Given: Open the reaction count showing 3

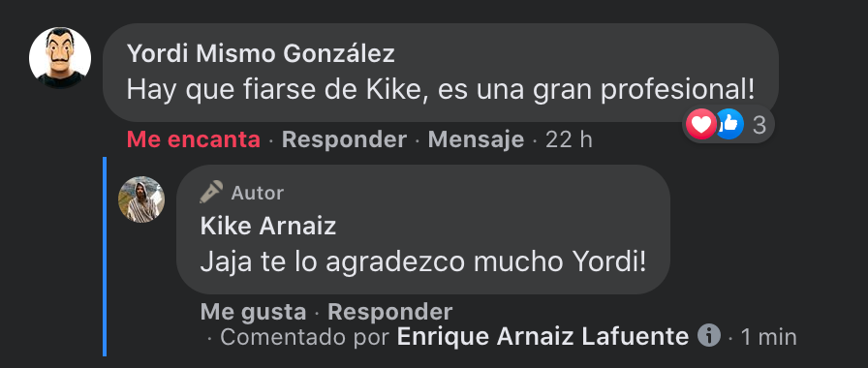Looking at the screenshot, I should click(x=759, y=125).
